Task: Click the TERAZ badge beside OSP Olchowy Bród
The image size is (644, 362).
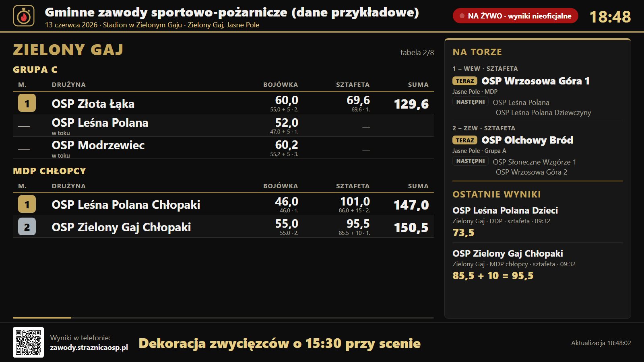Action: tap(465, 140)
